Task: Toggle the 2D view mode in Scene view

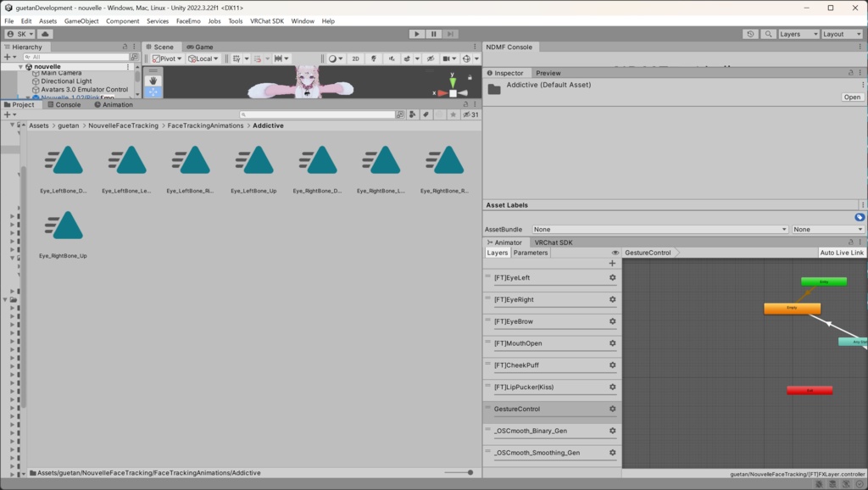Action: point(356,58)
